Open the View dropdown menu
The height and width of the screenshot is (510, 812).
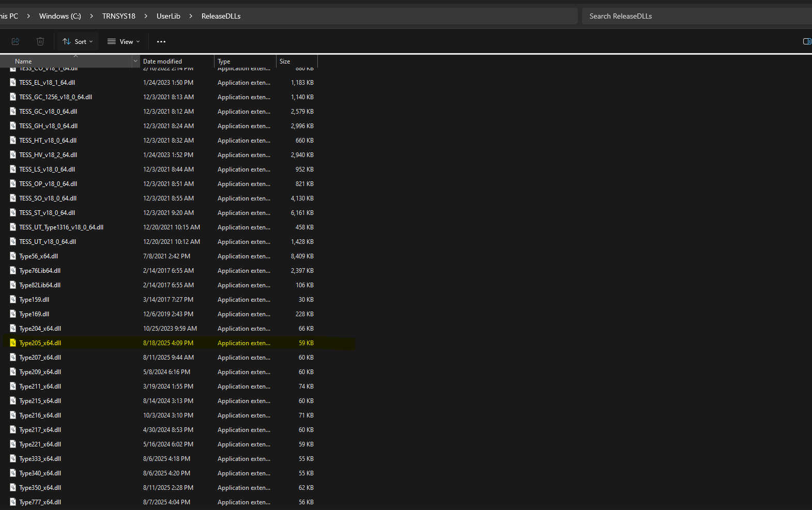(124, 41)
